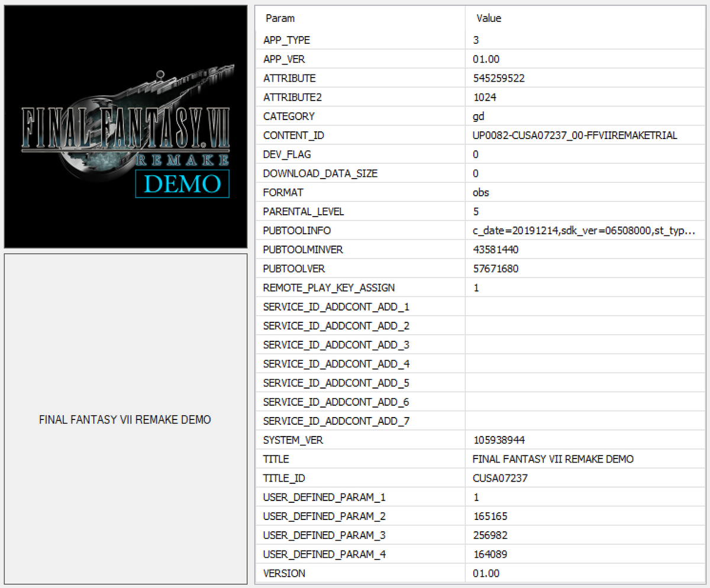The width and height of the screenshot is (710, 588).
Task: Click the 'FINAL FANTASY VII REMAKE DEMO' title panel text
Action: tap(125, 420)
